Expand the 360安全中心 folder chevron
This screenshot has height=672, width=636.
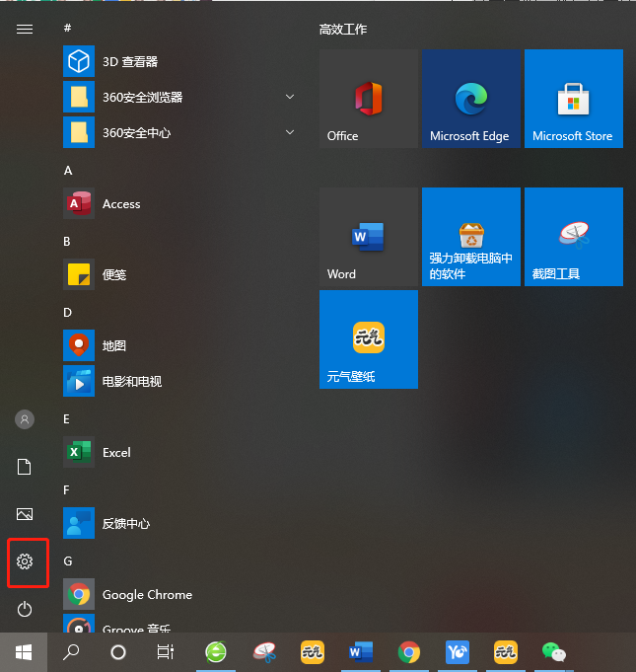290,132
